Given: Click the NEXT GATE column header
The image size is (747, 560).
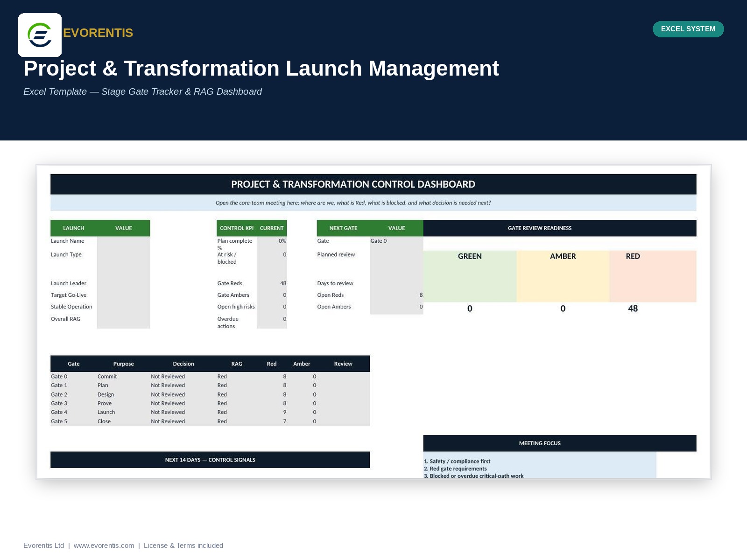Looking at the screenshot, I should pyautogui.click(x=343, y=228).
